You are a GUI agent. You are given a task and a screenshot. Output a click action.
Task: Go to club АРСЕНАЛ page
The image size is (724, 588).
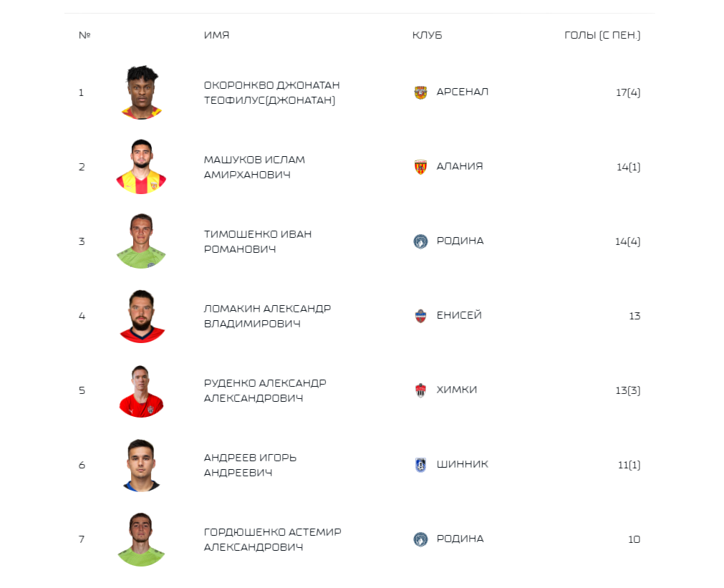(x=462, y=92)
